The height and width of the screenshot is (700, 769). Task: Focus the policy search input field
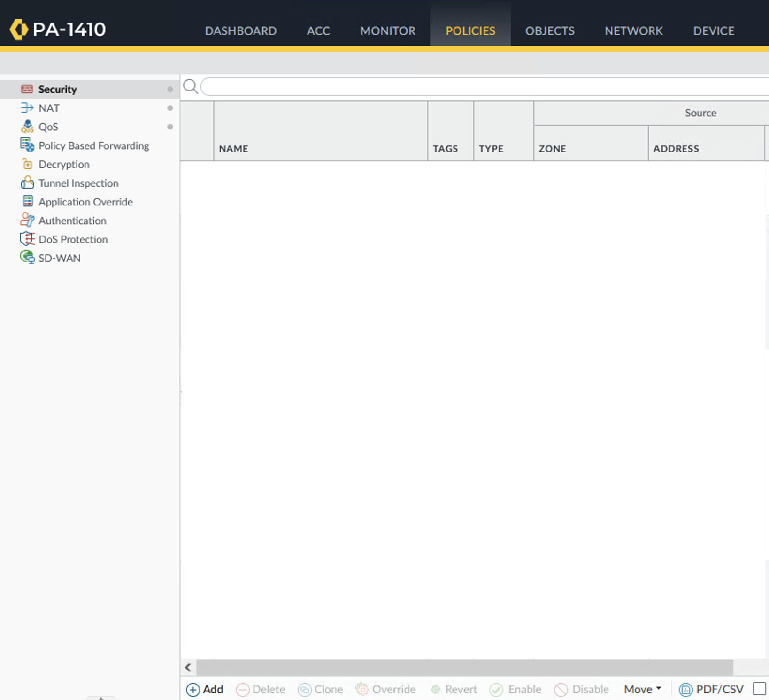point(484,87)
